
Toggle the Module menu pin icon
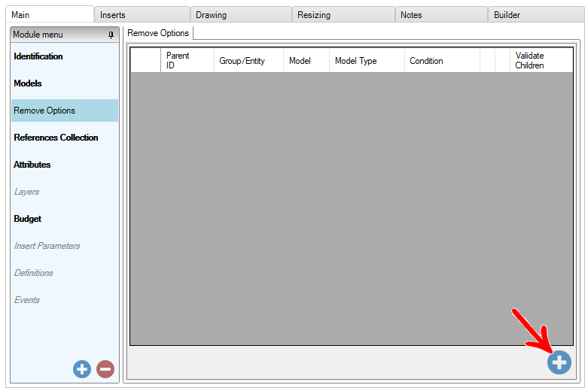[x=111, y=35]
